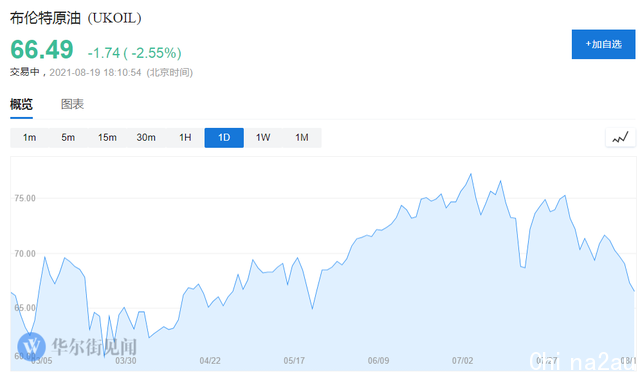640x374 pixels.
Task: Switch to the 图表 tab
Action: pos(72,105)
